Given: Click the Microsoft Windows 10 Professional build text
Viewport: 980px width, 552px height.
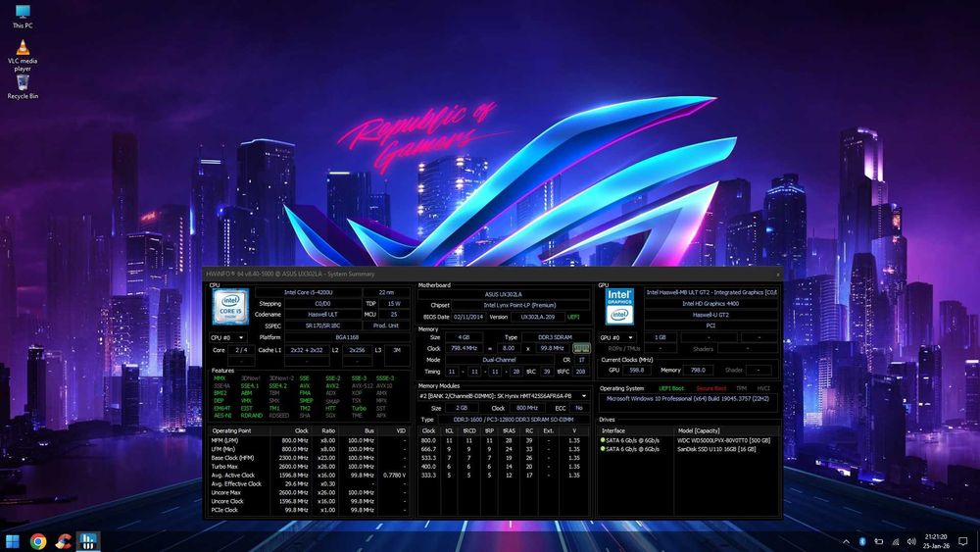Looking at the screenshot, I should coord(688,398).
